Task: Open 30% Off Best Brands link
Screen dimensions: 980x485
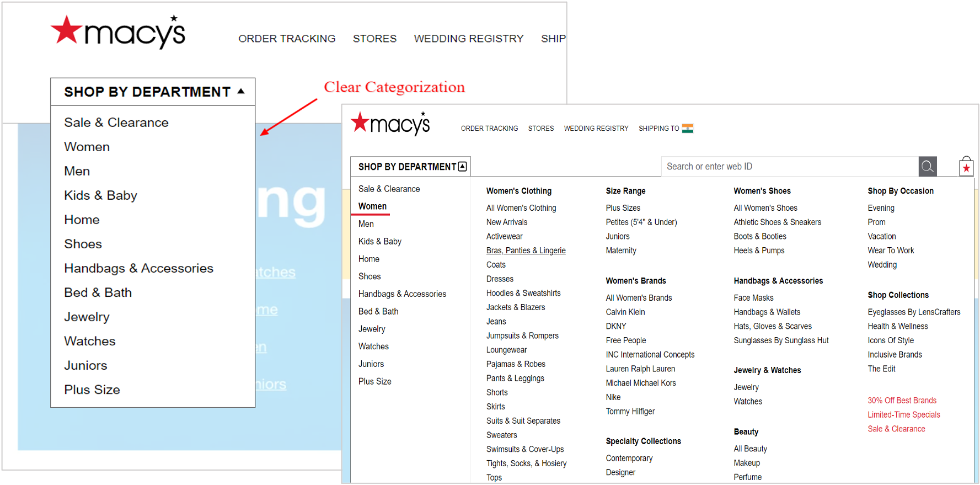Action: click(902, 401)
